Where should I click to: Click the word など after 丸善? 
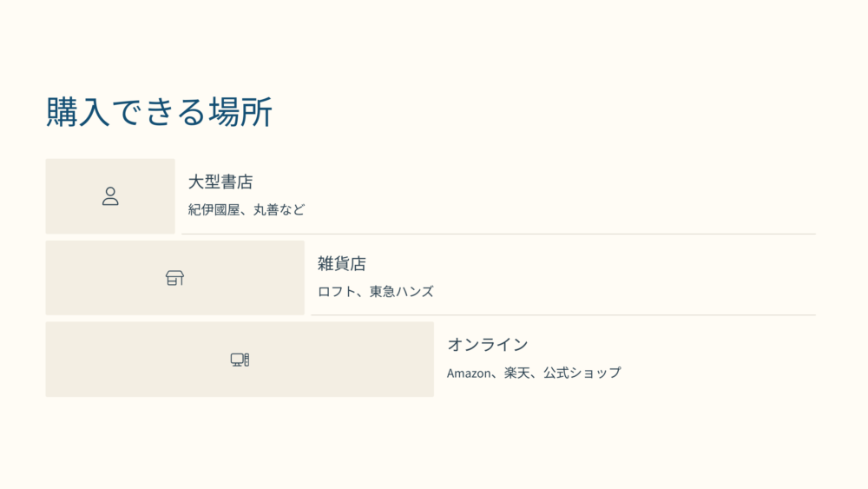(293, 210)
